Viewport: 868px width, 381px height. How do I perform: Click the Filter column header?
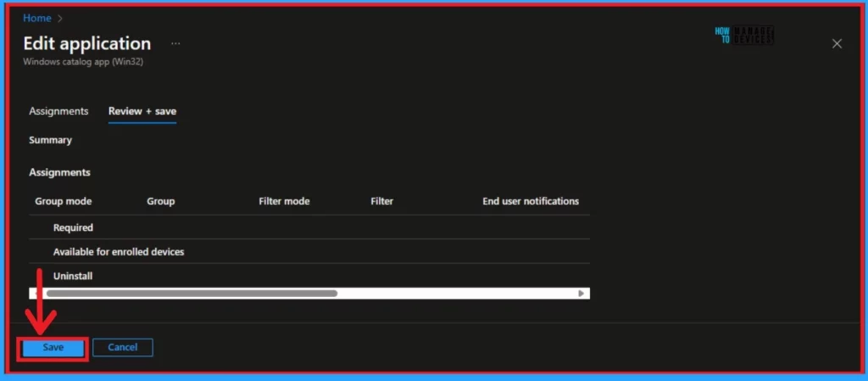click(382, 201)
